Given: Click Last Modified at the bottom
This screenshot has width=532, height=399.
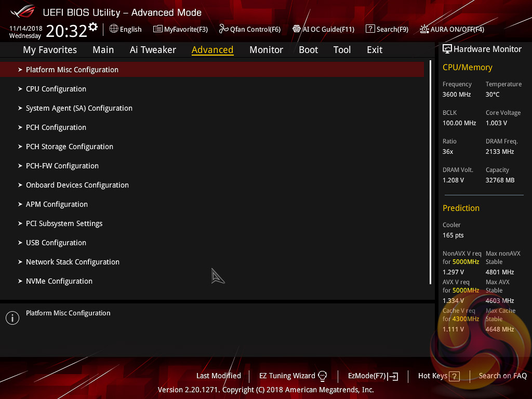Looking at the screenshot, I should click(x=219, y=376).
